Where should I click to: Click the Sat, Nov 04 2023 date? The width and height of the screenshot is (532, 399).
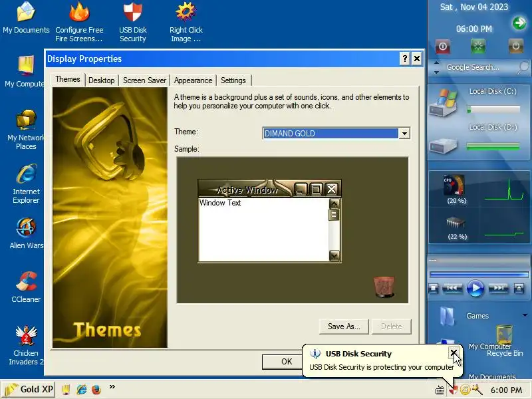point(474,7)
